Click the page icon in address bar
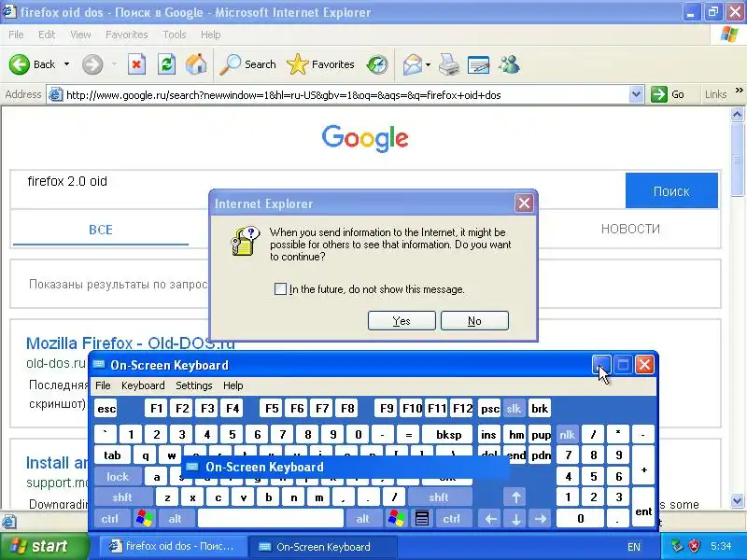Viewport: 747px width, 560px height. pyautogui.click(x=56, y=94)
